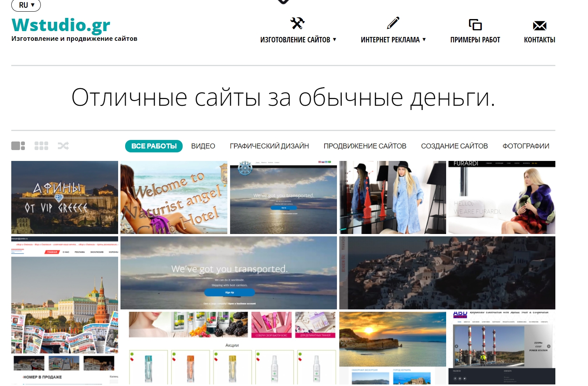Switch to the uniform grid layout icon
Image resolution: width=588 pixels, height=386 pixels.
click(x=41, y=146)
